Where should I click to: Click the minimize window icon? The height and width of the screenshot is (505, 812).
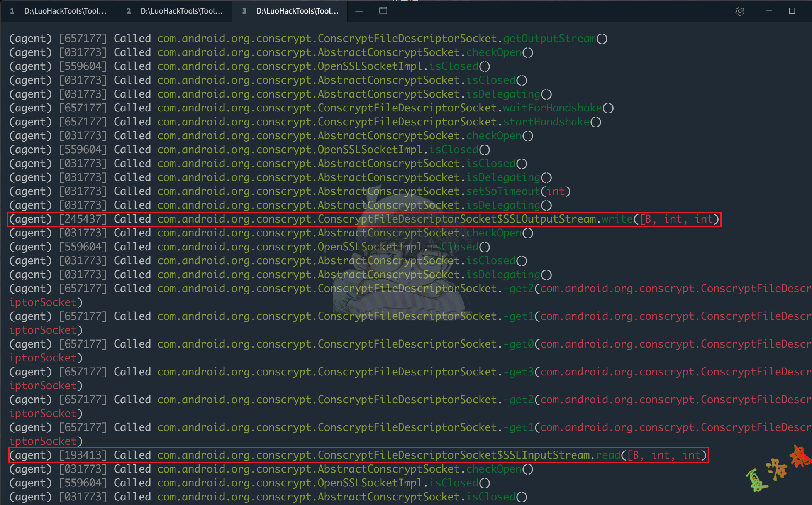click(769, 11)
